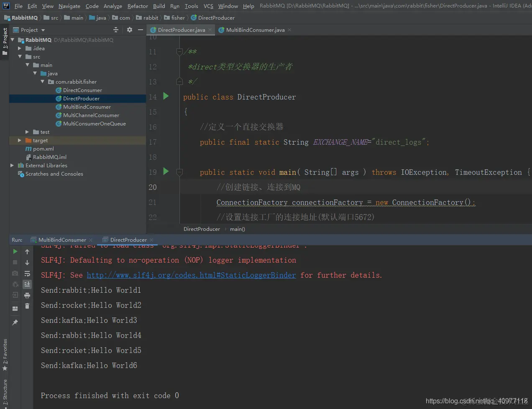532x409 pixels.
Task: Toggle Scroll to the End in console
Action: pyautogui.click(x=27, y=284)
